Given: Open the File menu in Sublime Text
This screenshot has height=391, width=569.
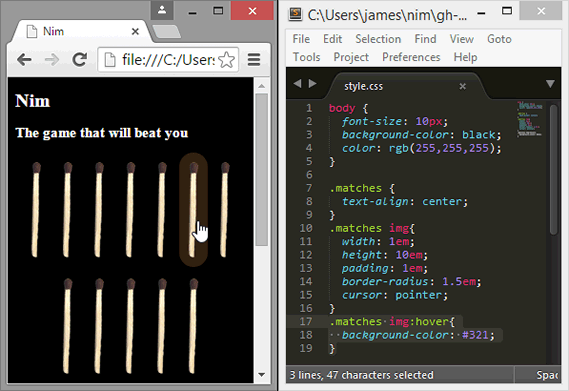Looking at the screenshot, I should point(301,39).
